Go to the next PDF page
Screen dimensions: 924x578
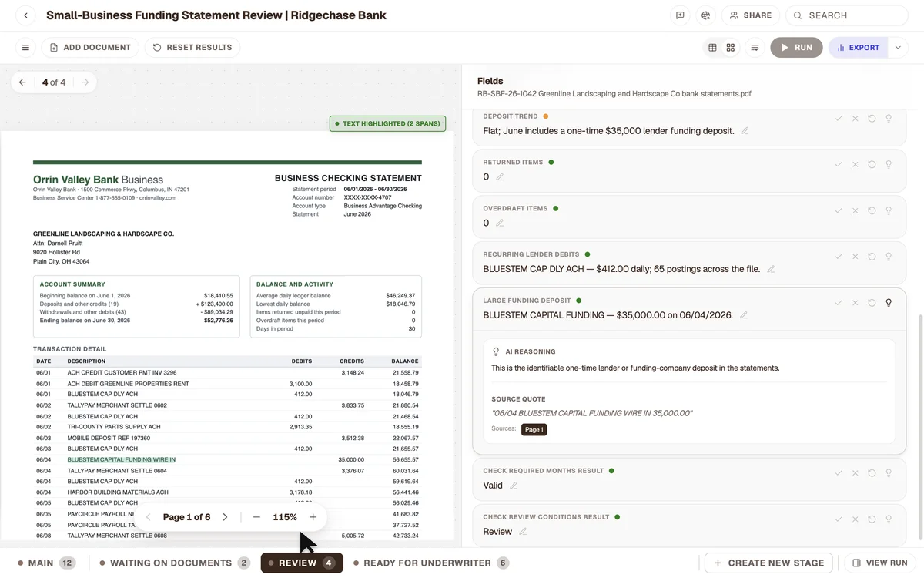pyautogui.click(x=225, y=517)
